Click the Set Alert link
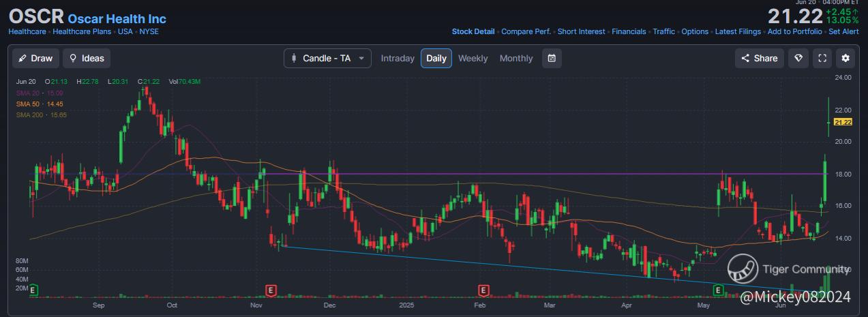Screen dimensions: 868x317 [843, 31]
